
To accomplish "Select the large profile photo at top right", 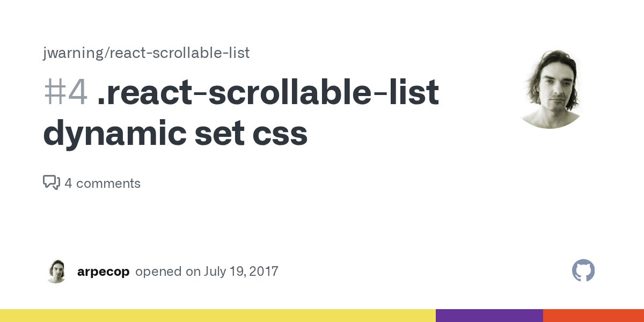I will [x=550, y=89].
